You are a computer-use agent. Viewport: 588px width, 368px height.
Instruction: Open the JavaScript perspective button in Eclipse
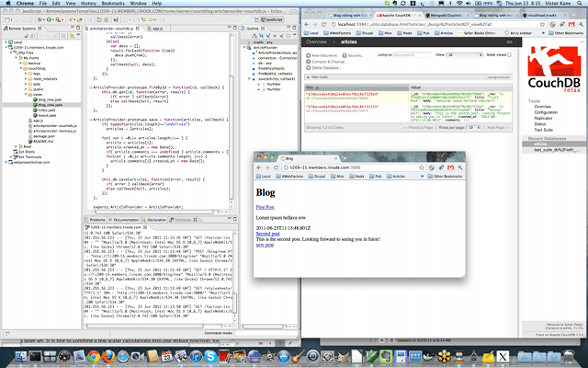click(273, 19)
